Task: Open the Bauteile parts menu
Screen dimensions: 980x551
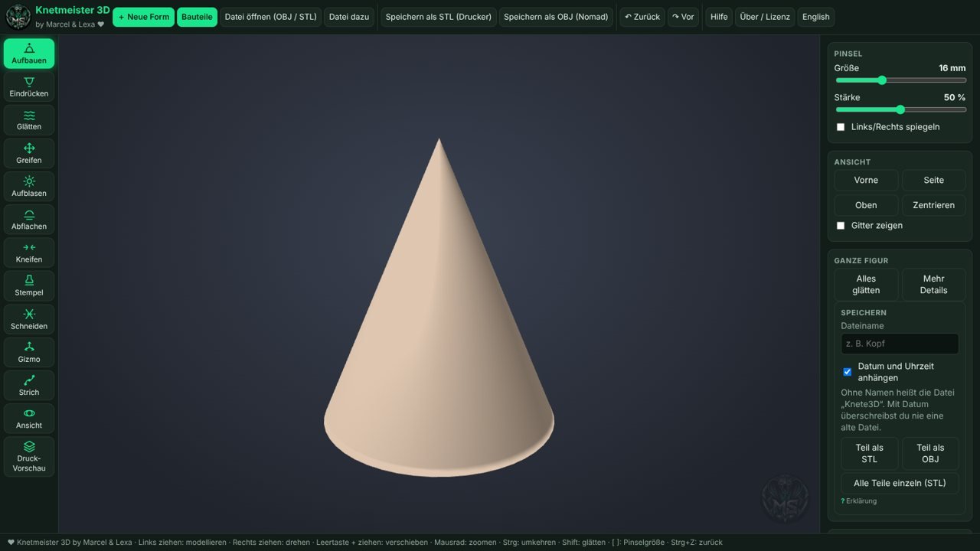Action: pos(197,17)
